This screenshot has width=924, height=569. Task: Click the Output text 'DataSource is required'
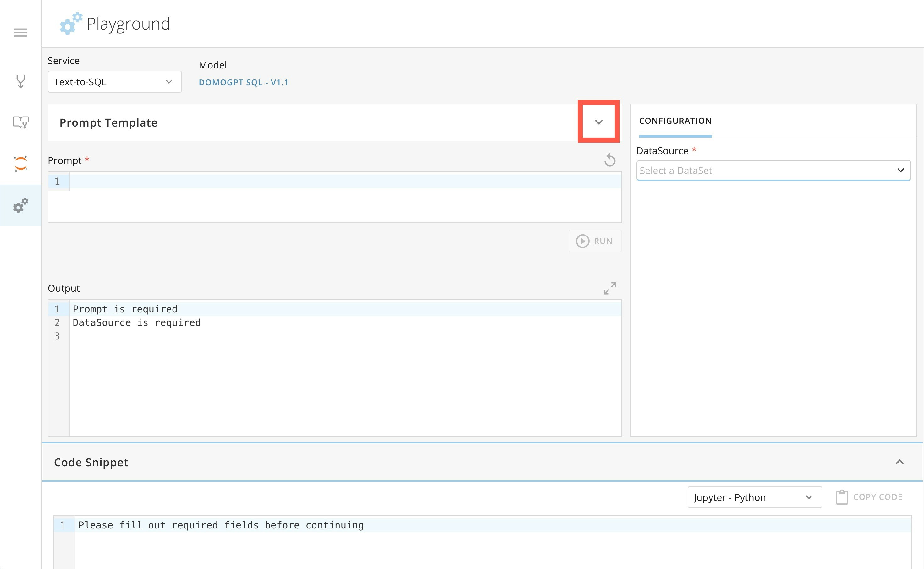136,322
